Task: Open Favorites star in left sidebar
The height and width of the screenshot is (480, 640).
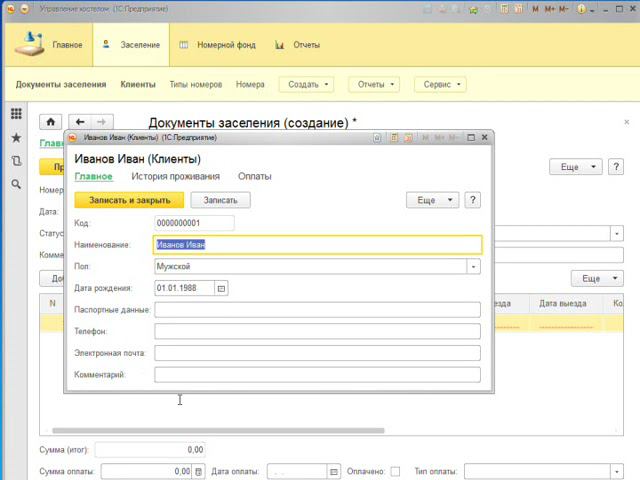Action: coord(16,138)
